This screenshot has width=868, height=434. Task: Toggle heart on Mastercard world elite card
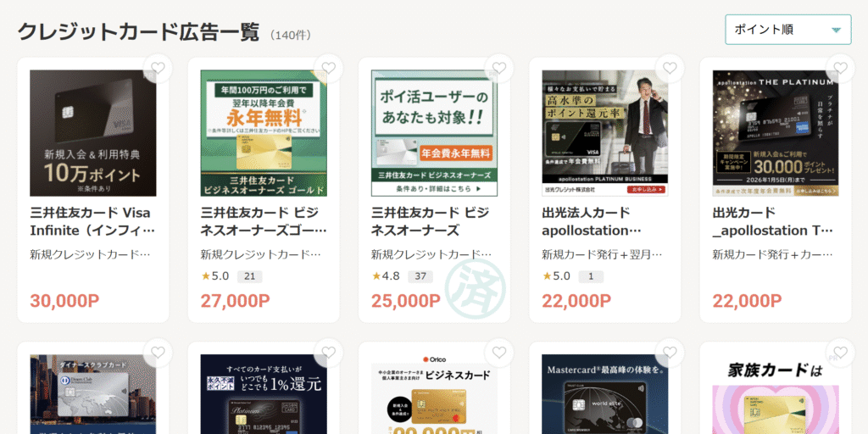click(670, 353)
